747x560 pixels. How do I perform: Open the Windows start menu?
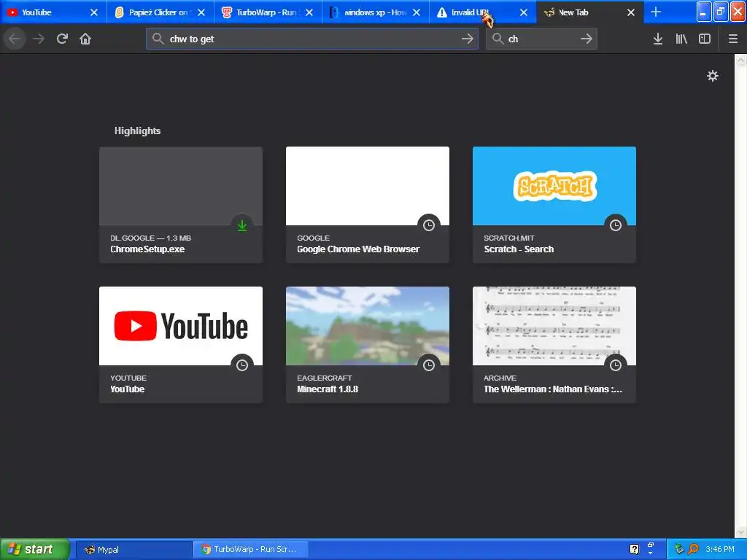[35, 549]
